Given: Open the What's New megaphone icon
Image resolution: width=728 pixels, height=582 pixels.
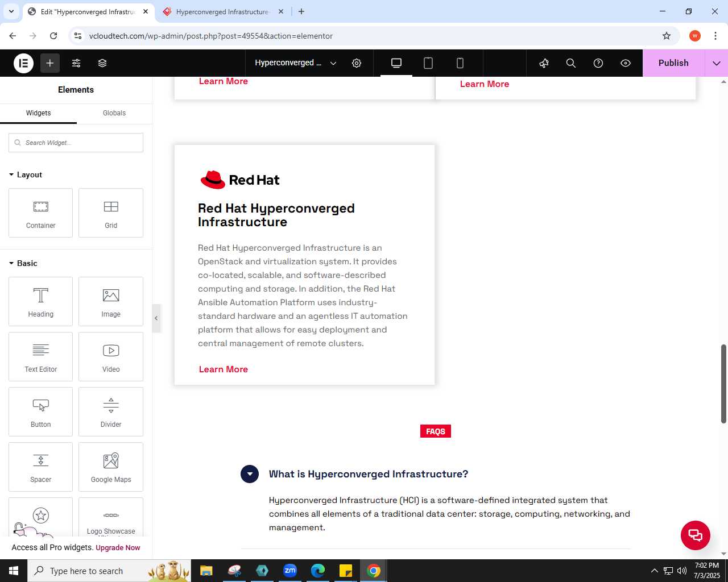Looking at the screenshot, I should pyautogui.click(x=544, y=63).
